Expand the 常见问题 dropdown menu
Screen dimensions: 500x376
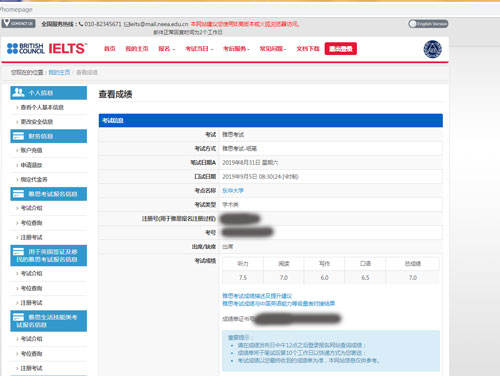[273, 49]
